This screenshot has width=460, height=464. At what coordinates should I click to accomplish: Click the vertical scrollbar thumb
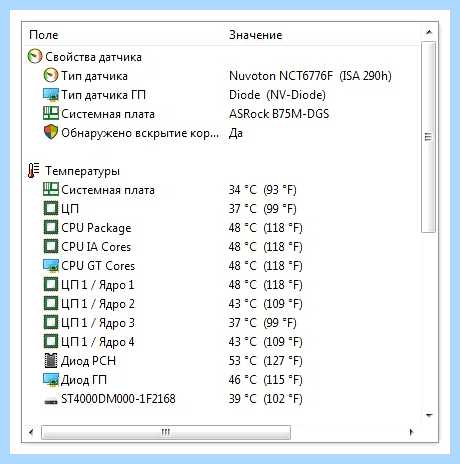pyautogui.click(x=428, y=137)
